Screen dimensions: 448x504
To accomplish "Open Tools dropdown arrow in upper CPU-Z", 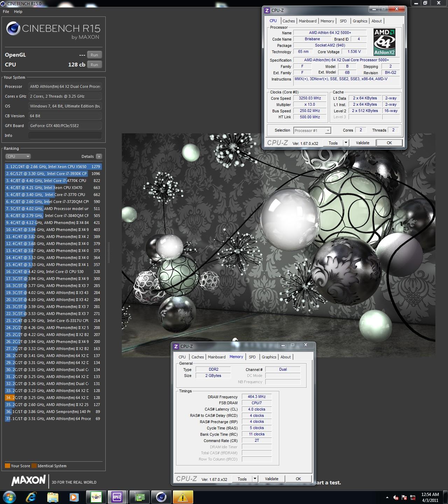I will point(346,143).
